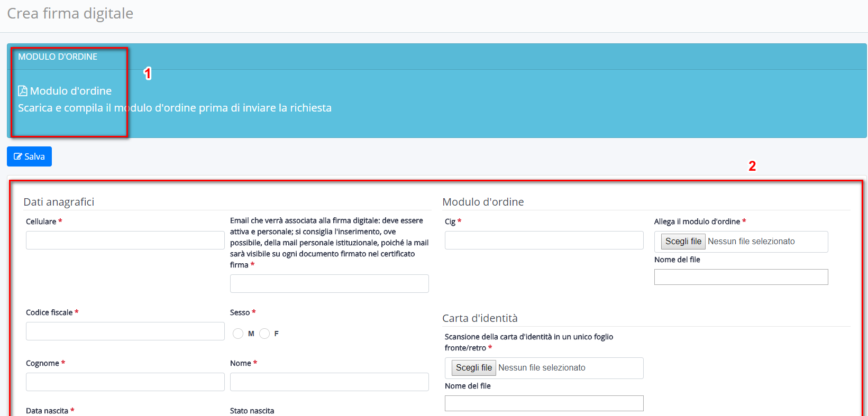Click the Codice fiscale text field

tap(125, 331)
